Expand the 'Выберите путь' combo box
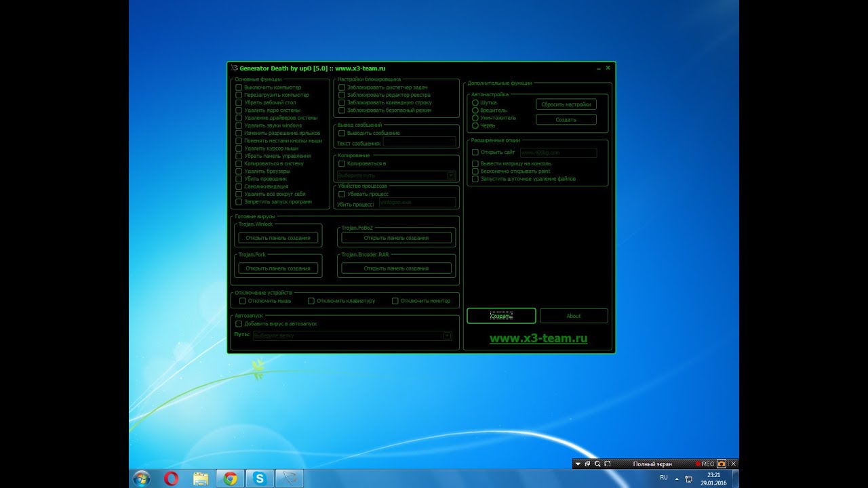Screen dimensions: 868x488 click(x=451, y=176)
